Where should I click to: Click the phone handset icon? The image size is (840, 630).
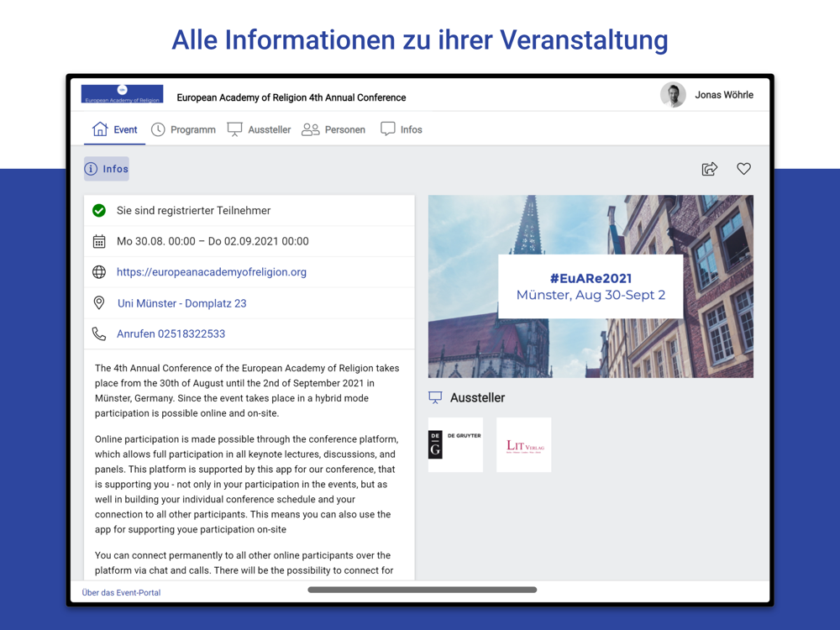click(99, 334)
